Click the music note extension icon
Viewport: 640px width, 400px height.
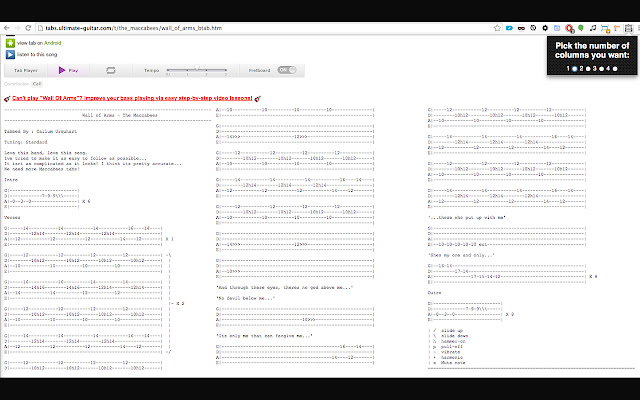click(x=593, y=28)
